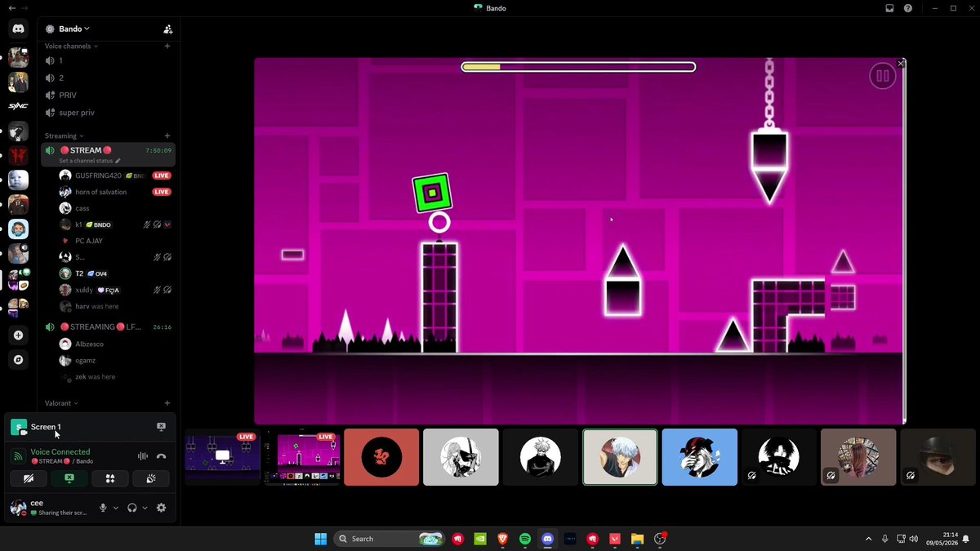
Task: Stop streaming icon next to Screen 1
Action: point(161,426)
